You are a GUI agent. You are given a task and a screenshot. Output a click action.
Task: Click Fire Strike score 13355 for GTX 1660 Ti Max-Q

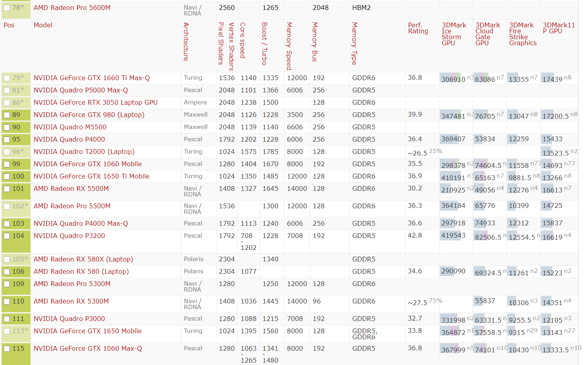[x=519, y=79]
